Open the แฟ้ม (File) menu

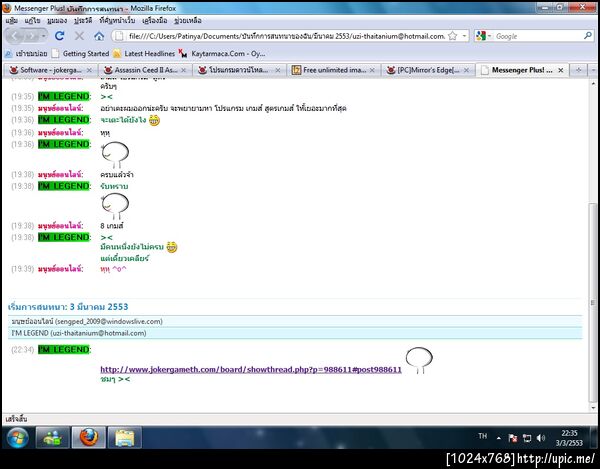point(11,21)
